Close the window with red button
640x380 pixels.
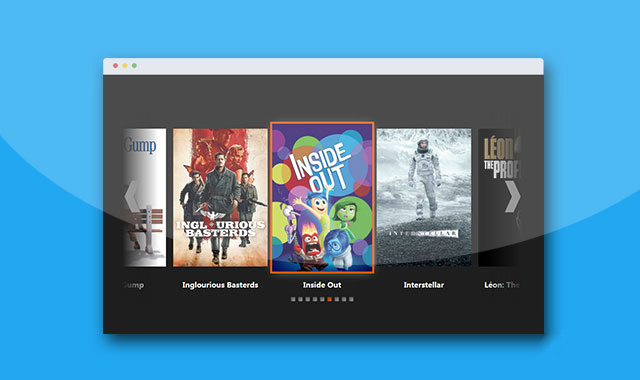pos(116,66)
